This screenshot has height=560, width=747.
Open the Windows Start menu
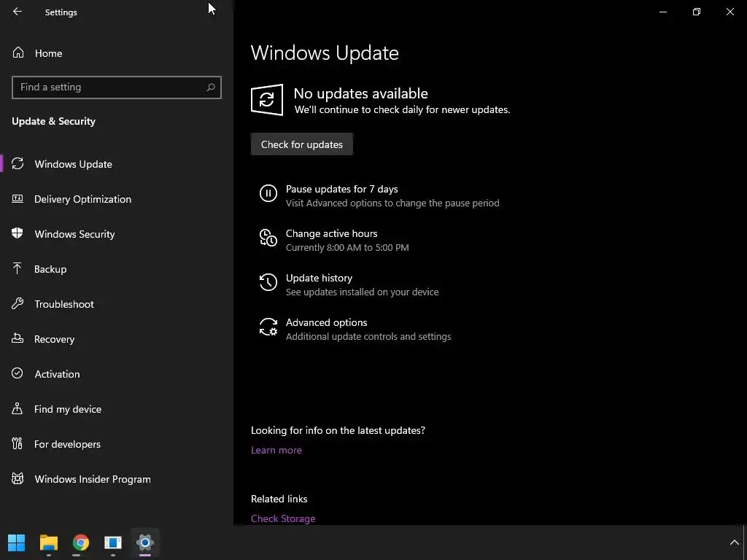tap(16, 542)
